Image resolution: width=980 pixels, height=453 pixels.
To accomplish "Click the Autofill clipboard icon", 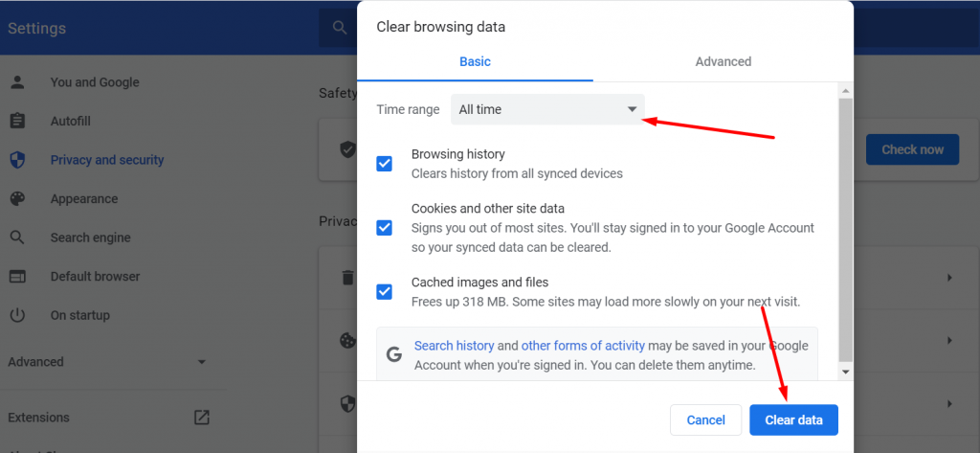I will 17,122.
